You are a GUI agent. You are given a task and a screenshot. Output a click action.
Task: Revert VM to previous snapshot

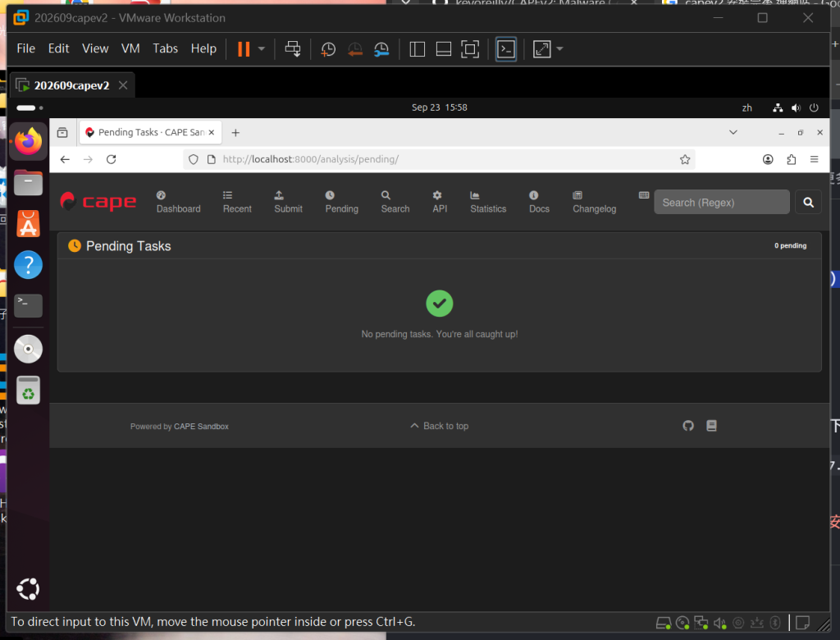[x=354, y=48]
